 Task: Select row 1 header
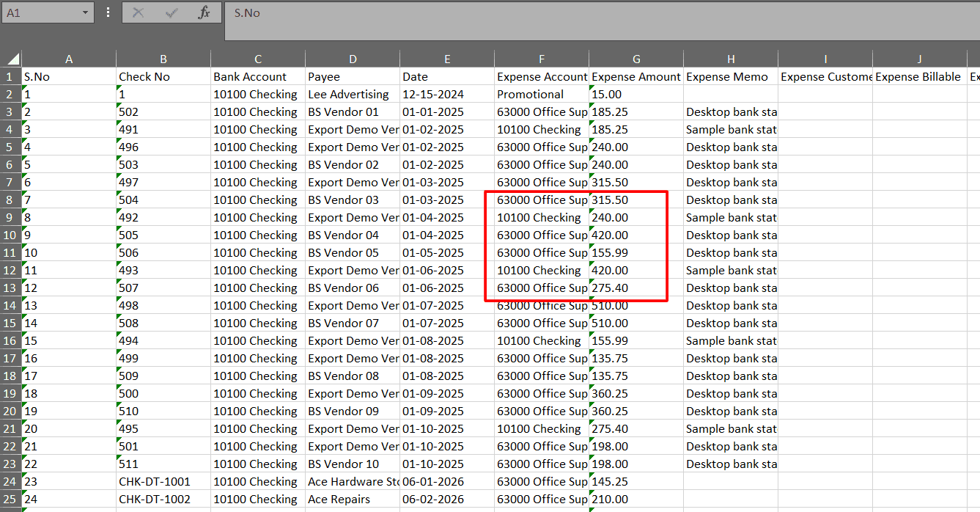pos(10,77)
